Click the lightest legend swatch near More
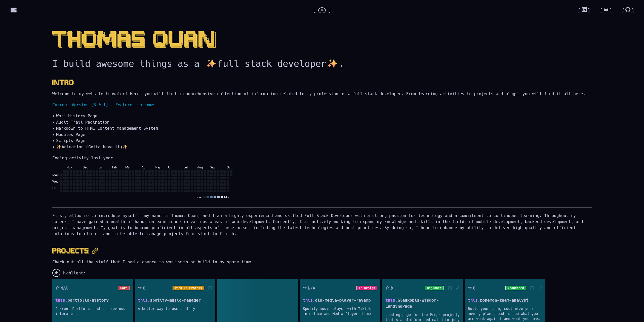 pyautogui.click(x=222, y=197)
